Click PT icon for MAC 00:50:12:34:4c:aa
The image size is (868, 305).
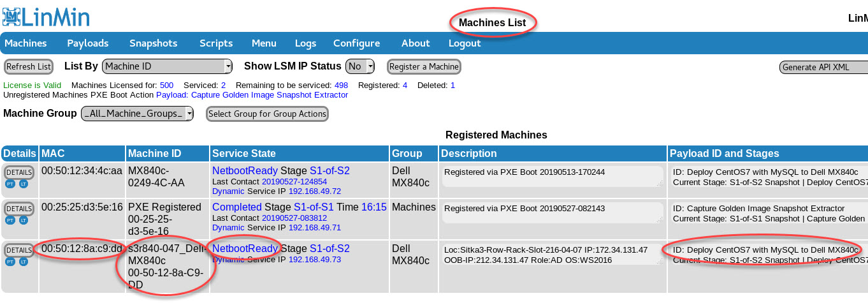(10, 184)
